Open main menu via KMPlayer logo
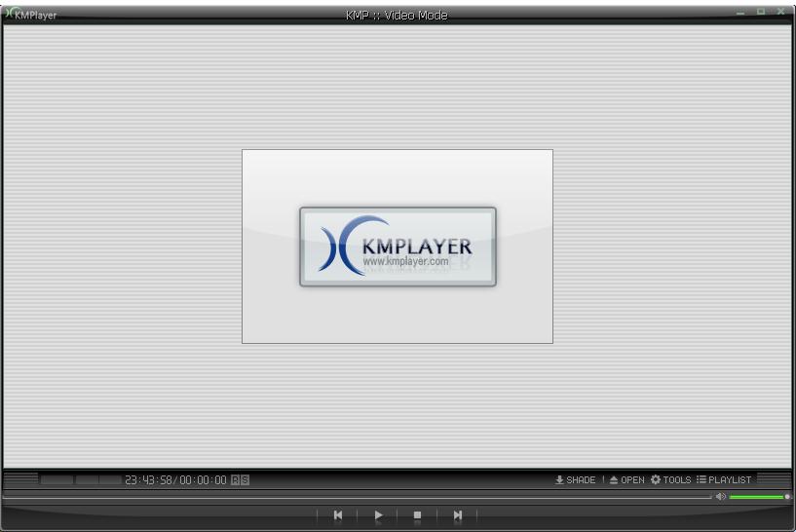Screen dimensions: 796x532 (31, 15)
